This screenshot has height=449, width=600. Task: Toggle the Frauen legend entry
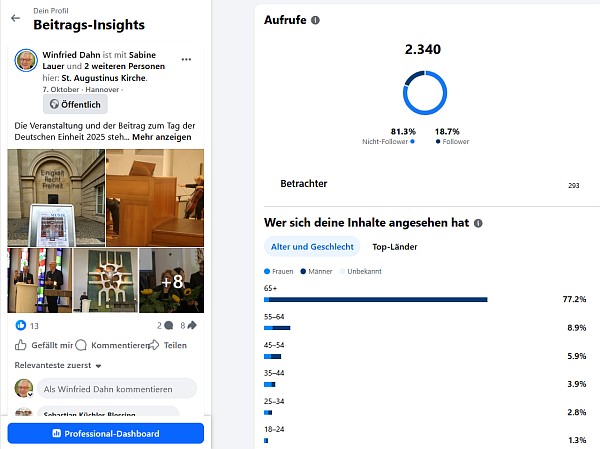coord(279,271)
